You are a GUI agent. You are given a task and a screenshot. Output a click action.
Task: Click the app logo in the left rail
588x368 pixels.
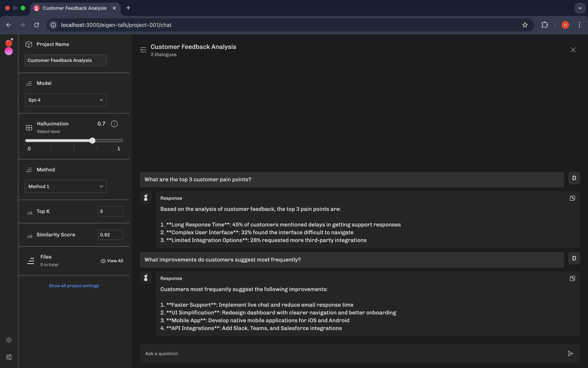pos(9,47)
